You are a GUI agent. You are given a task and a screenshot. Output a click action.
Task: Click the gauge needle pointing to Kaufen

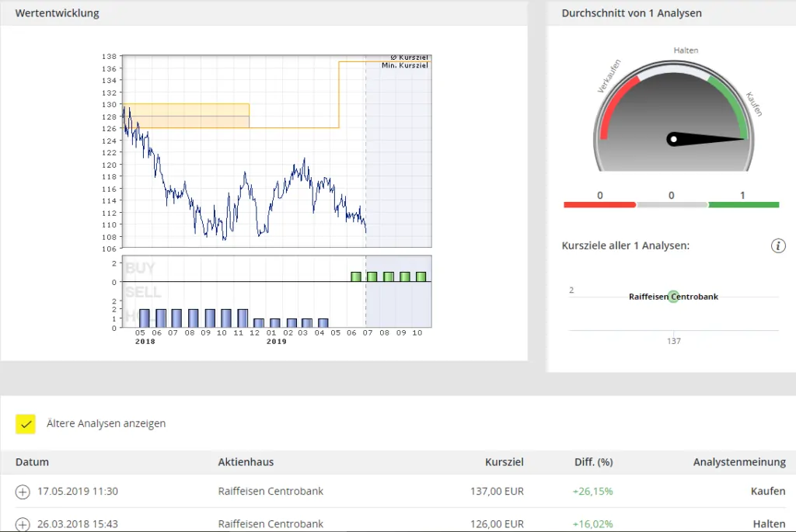707,139
